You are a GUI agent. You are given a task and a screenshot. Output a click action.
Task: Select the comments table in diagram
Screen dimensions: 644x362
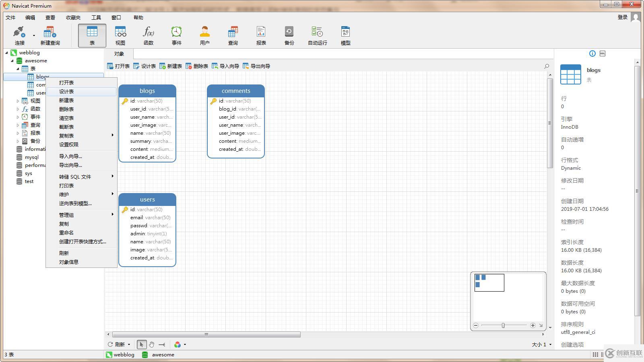(x=236, y=91)
